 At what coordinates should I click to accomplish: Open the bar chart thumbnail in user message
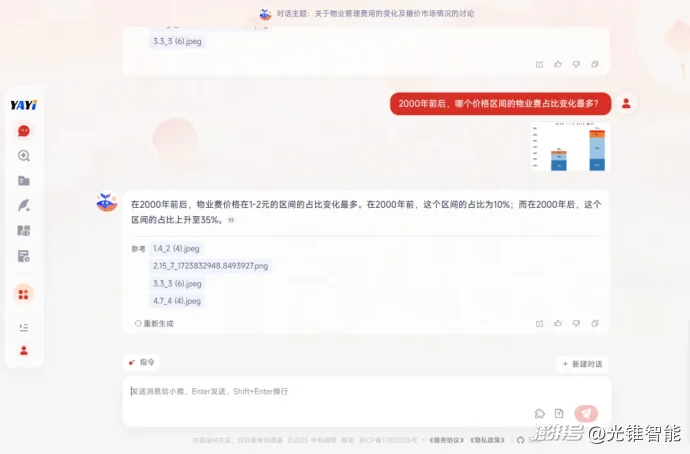[x=570, y=147]
